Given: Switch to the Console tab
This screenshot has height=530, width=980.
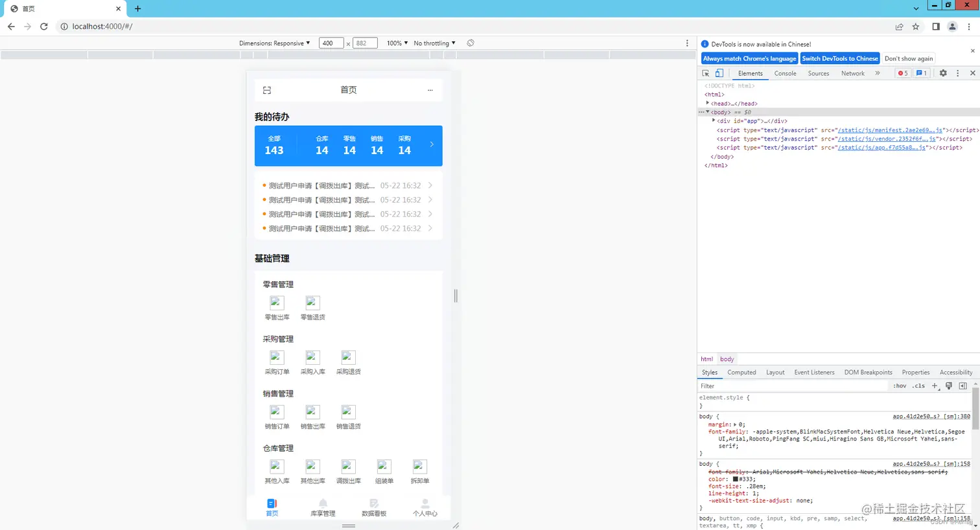Looking at the screenshot, I should 785,73.
